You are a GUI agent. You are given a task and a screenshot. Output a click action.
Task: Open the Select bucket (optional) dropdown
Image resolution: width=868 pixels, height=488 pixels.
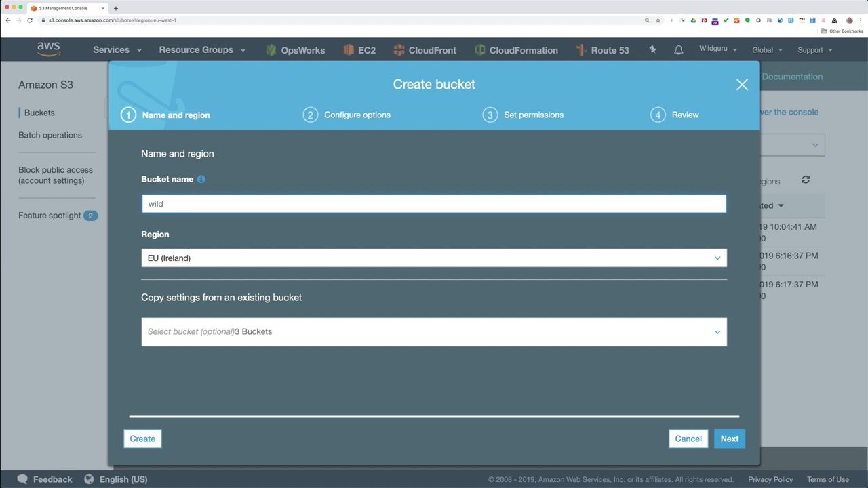434,332
